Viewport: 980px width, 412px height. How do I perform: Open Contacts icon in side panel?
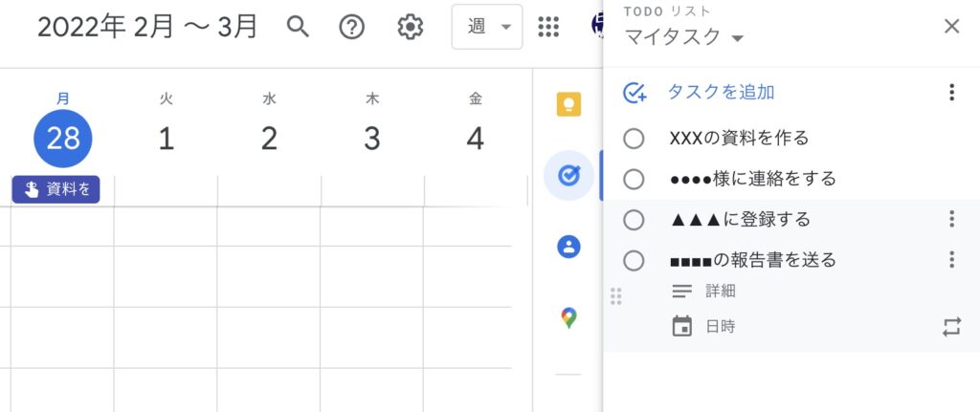(x=568, y=247)
